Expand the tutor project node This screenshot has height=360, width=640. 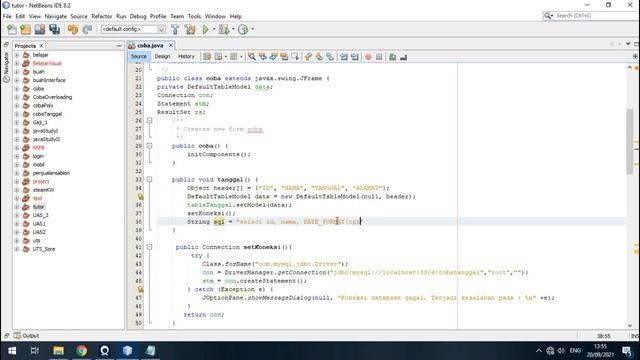tap(17, 207)
